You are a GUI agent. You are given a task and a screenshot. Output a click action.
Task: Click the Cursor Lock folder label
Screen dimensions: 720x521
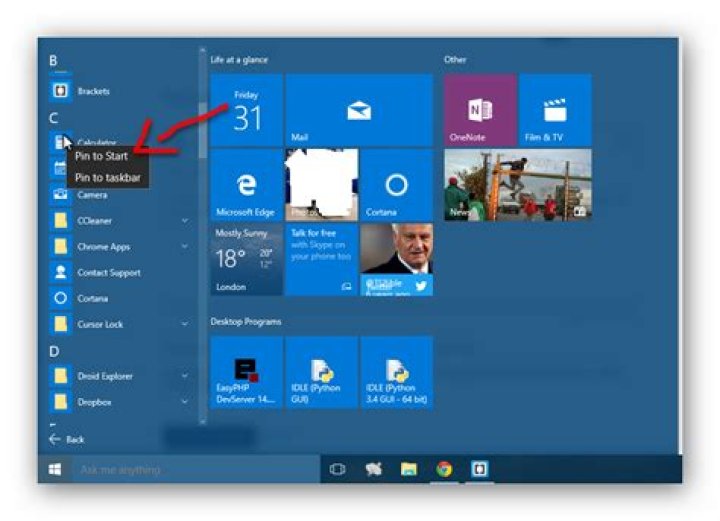pos(100,325)
